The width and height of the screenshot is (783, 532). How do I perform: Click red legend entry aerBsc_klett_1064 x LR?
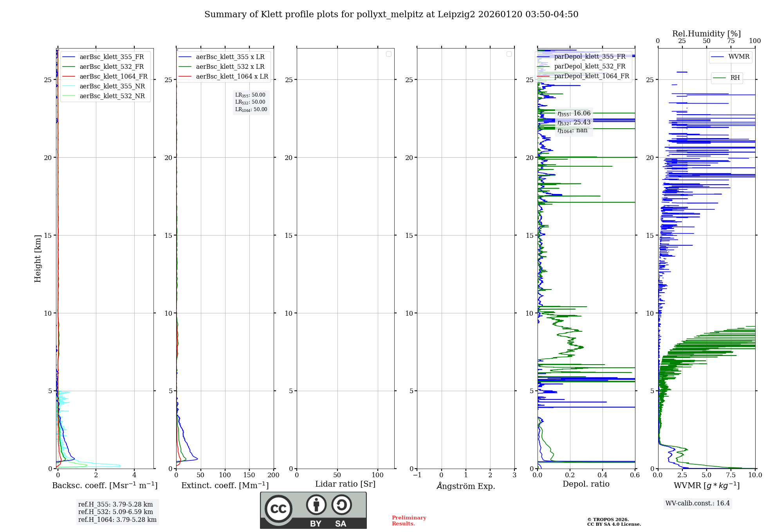[x=232, y=77]
